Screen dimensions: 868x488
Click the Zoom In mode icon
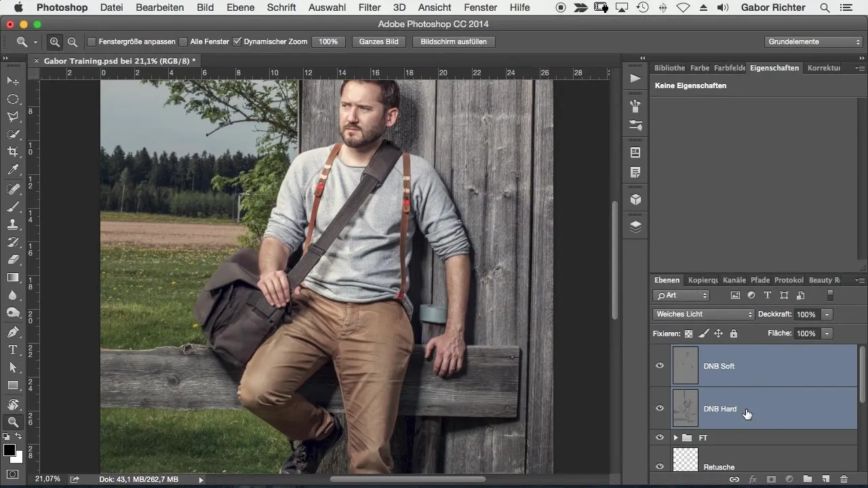pyautogui.click(x=55, y=42)
